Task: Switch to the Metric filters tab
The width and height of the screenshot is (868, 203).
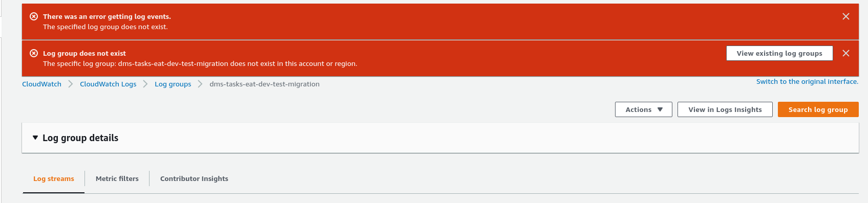Action: [117, 178]
